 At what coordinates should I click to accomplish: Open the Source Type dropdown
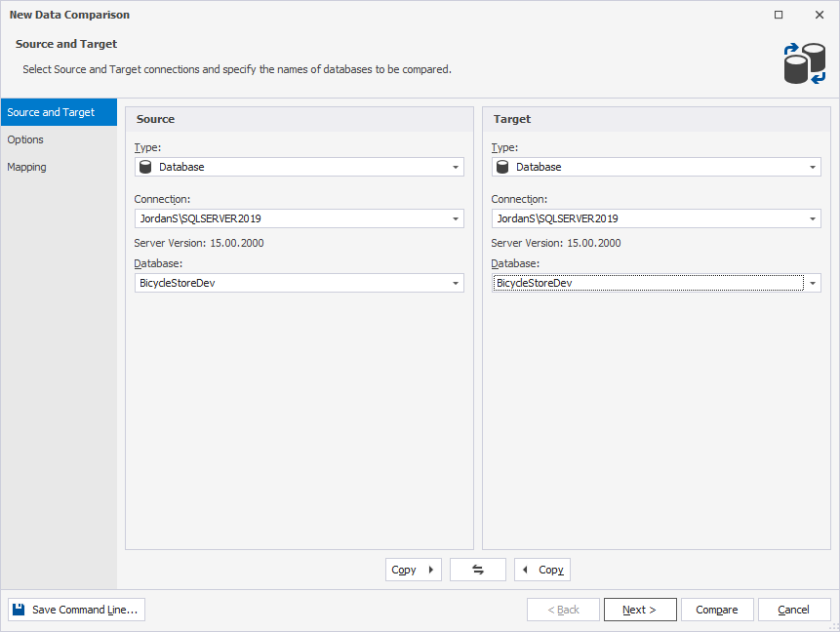[456, 167]
